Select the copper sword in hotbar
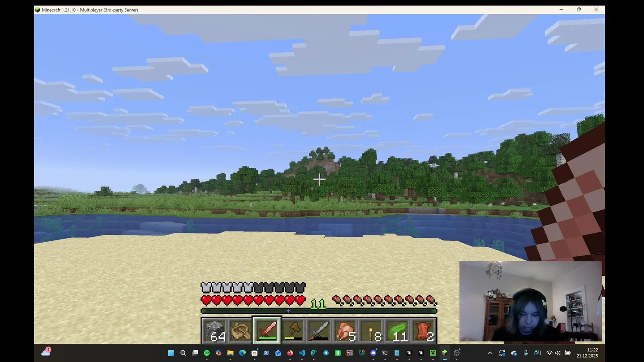 [267, 331]
